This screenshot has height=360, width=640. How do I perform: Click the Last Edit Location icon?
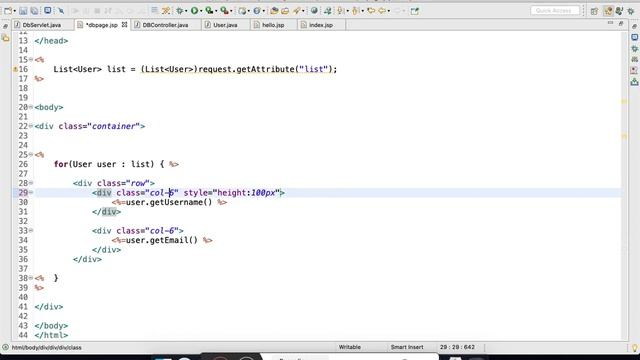pyautogui.click(x=371, y=11)
